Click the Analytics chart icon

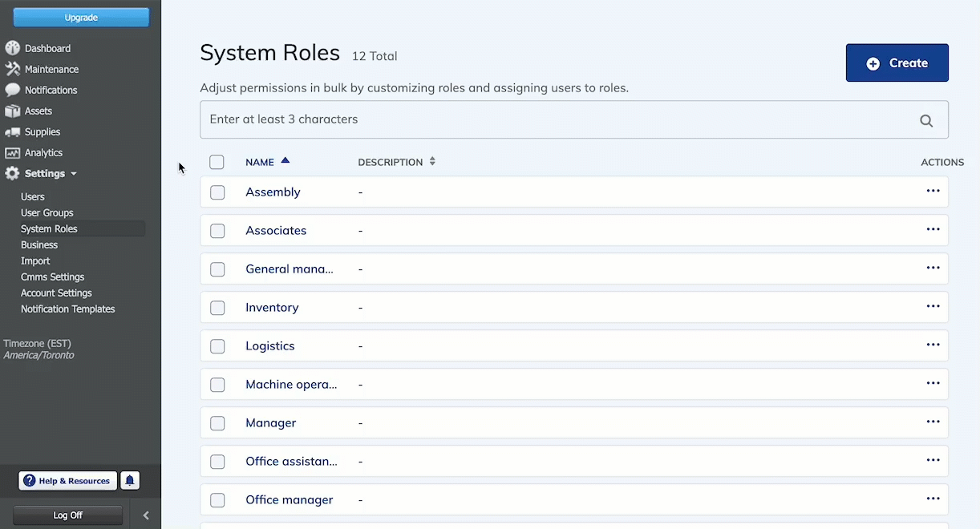tap(12, 152)
